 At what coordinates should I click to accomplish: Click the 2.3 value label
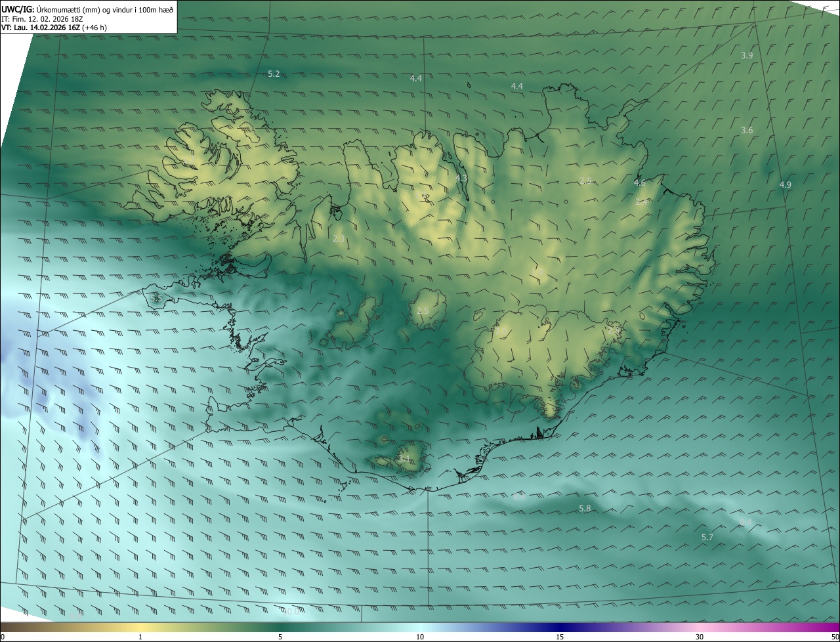click(x=339, y=239)
